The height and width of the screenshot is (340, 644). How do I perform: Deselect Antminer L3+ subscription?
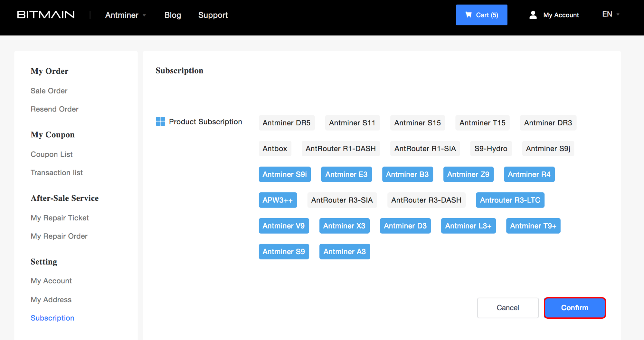(468, 226)
